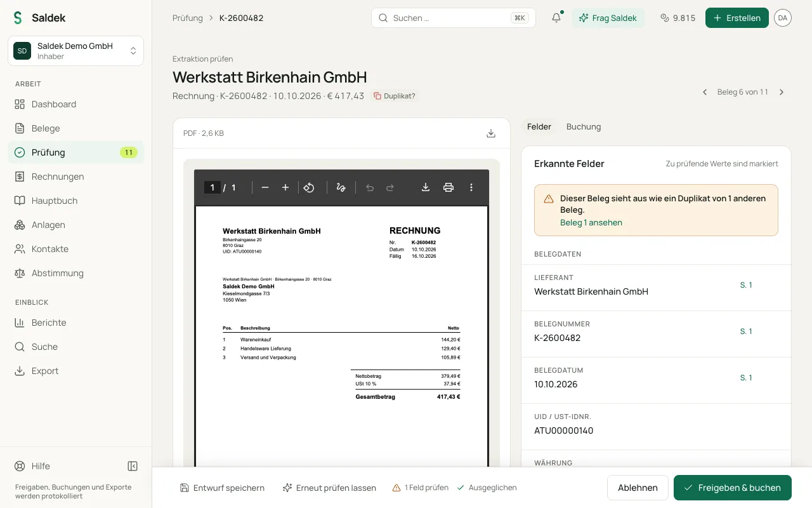This screenshot has width=812, height=508.
Task: Click the Saldek logo
Action: [x=39, y=18]
